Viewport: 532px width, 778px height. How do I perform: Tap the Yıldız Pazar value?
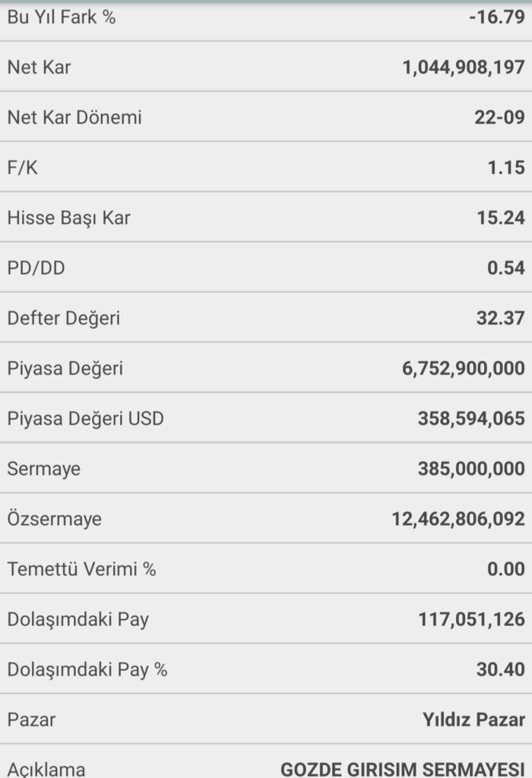(473, 719)
